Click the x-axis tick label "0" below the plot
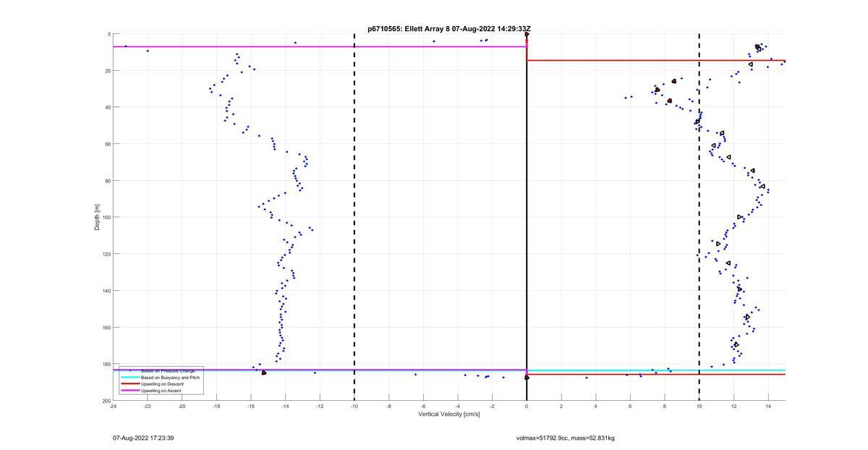The image size is (868, 450). pyautogui.click(x=527, y=406)
